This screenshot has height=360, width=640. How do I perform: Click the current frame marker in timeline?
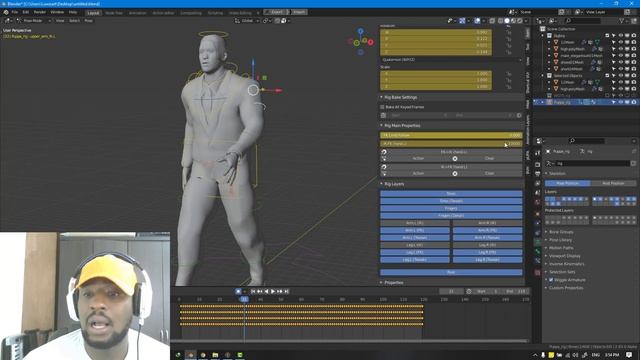click(244, 300)
